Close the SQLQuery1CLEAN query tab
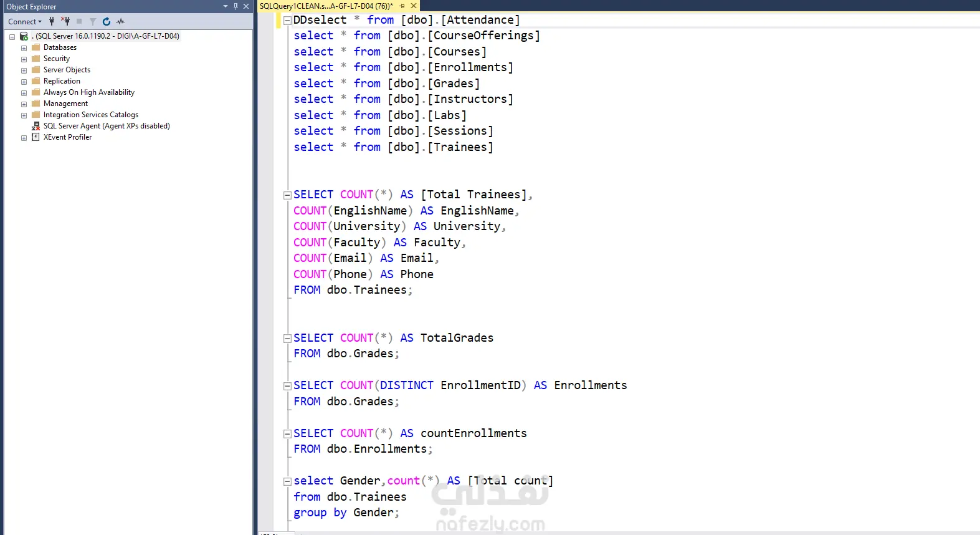Screen dimensions: 980x535 coord(414,6)
